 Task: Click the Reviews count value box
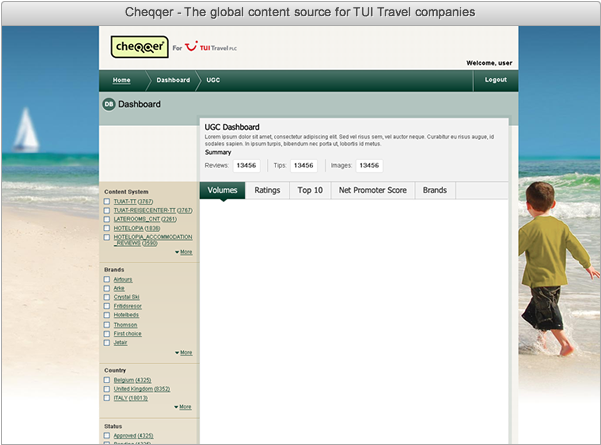[x=246, y=166]
